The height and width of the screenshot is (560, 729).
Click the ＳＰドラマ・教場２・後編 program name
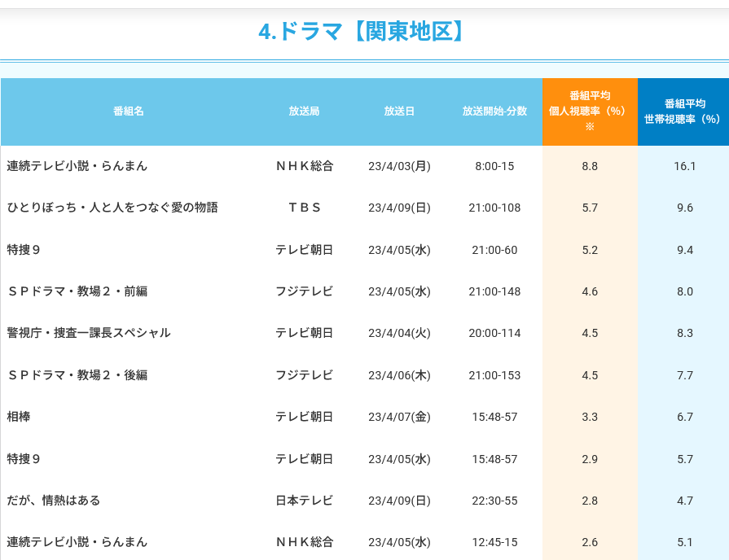[77, 375]
